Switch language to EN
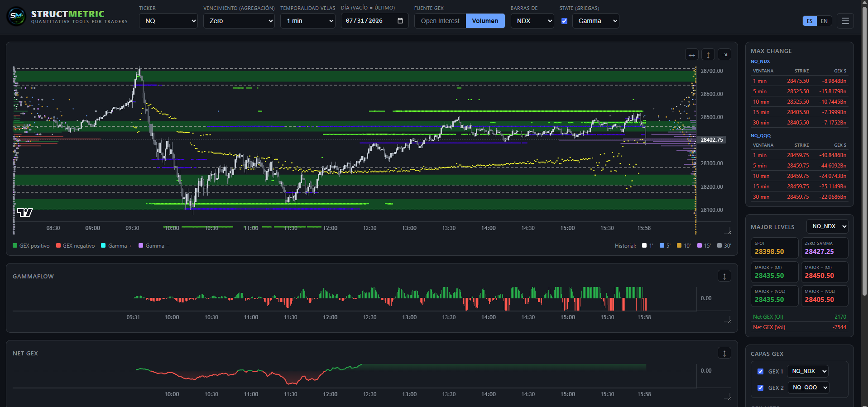868x407 pixels. [824, 21]
